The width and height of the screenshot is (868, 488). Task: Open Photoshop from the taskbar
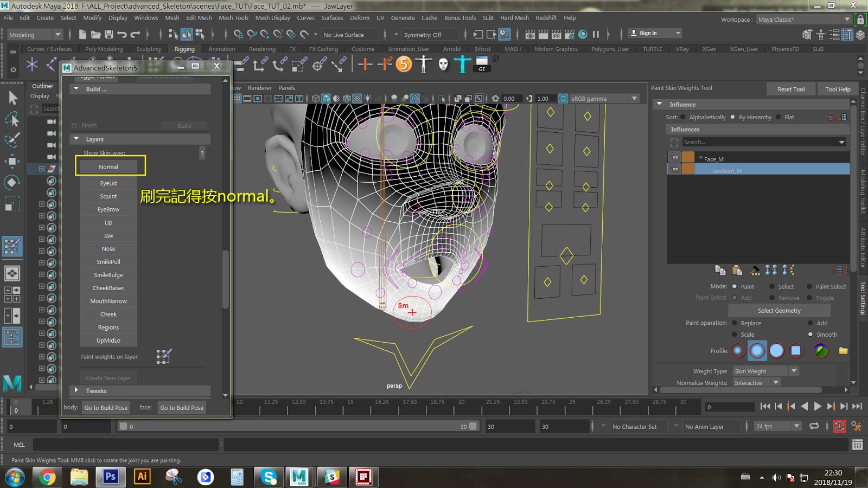110,477
